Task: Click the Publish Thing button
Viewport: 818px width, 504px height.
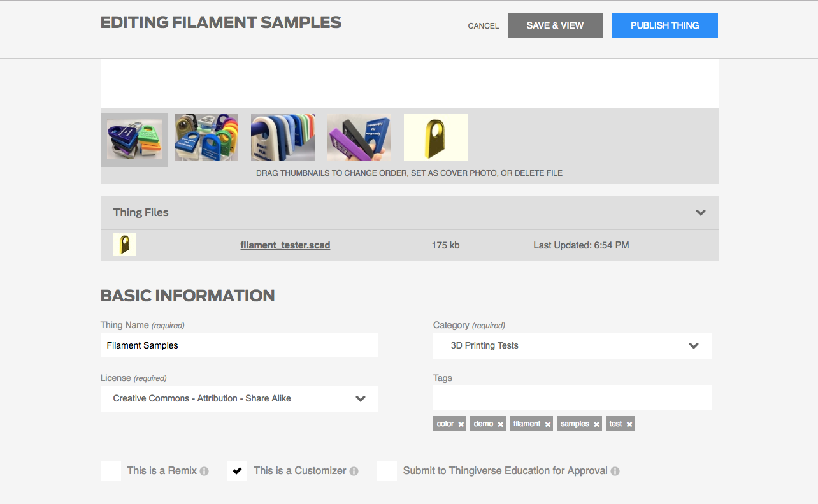Action: [x=664, y=25]
